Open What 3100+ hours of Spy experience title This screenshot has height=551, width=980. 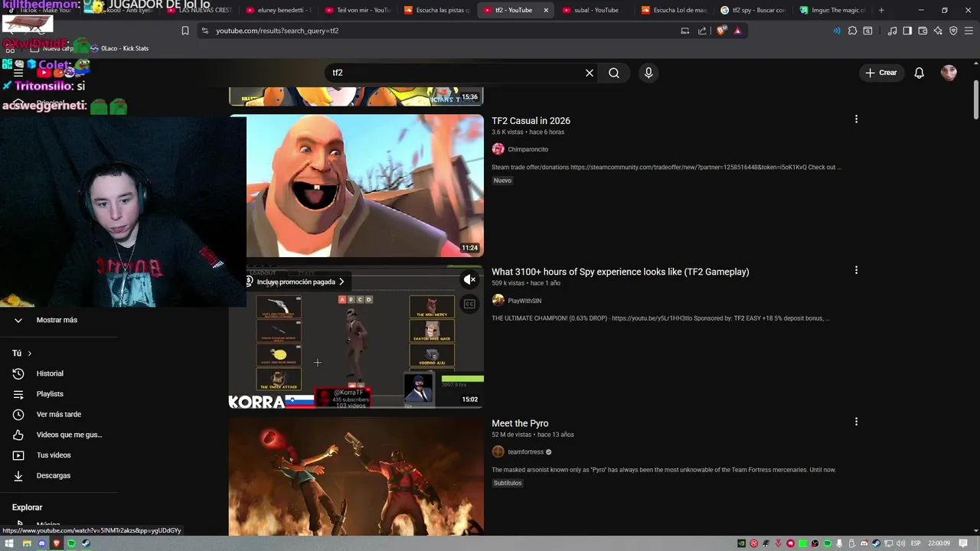tap(620, 272)
